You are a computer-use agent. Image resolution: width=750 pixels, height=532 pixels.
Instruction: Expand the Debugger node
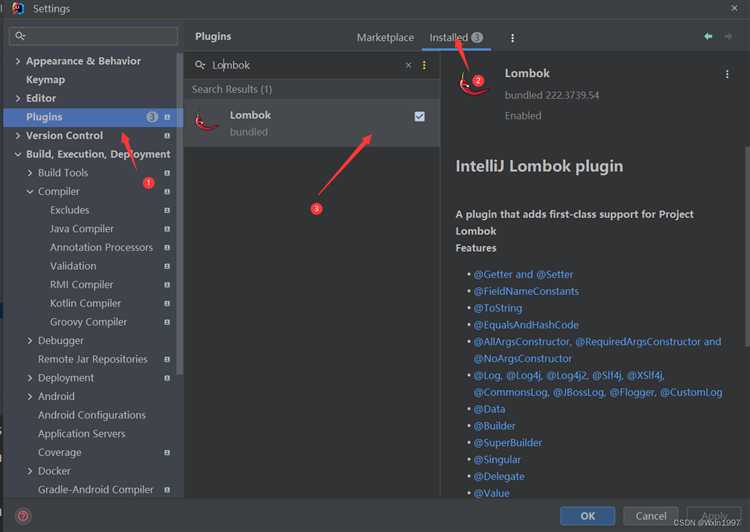tap(30, 341)
